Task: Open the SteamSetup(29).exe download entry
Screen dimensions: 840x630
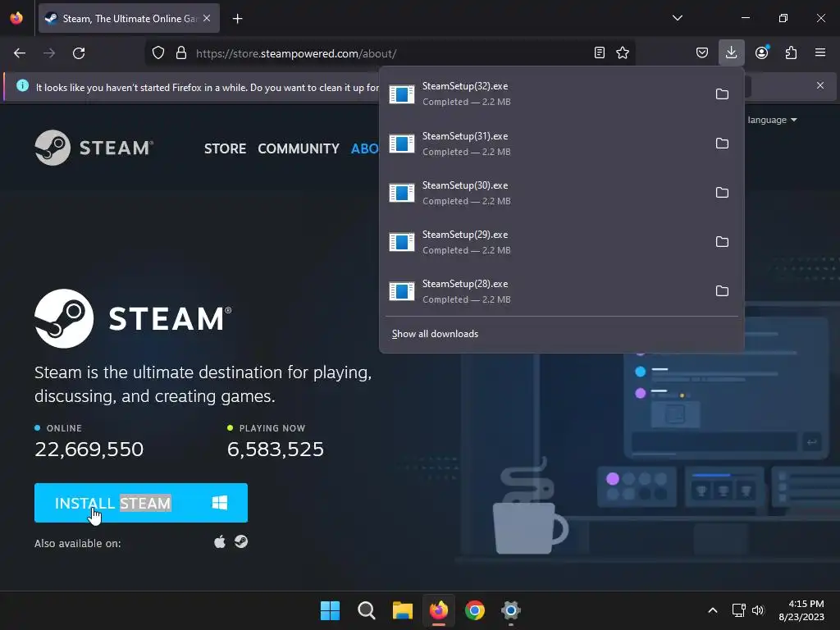Action: [x=544, y=242]
